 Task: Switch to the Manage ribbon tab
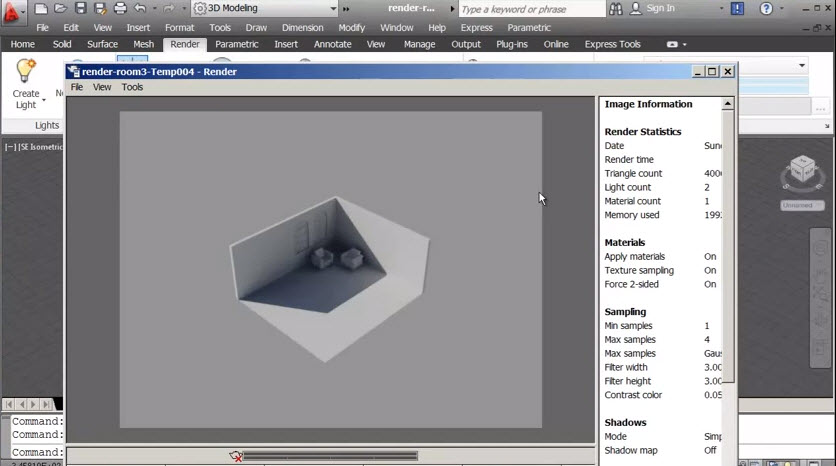point(419,44)
